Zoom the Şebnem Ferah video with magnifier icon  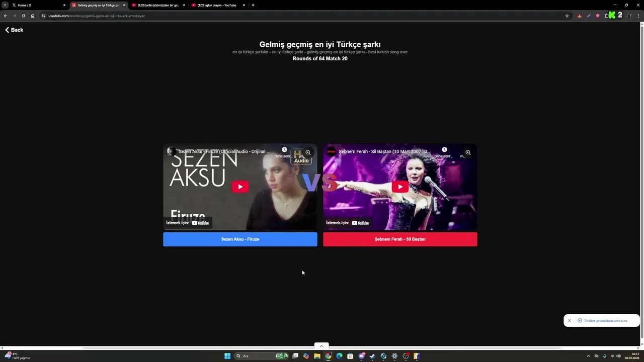468,152
